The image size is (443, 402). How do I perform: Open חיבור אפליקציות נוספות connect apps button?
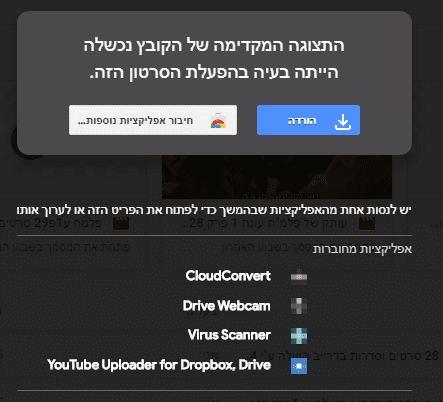coord(153,120)
